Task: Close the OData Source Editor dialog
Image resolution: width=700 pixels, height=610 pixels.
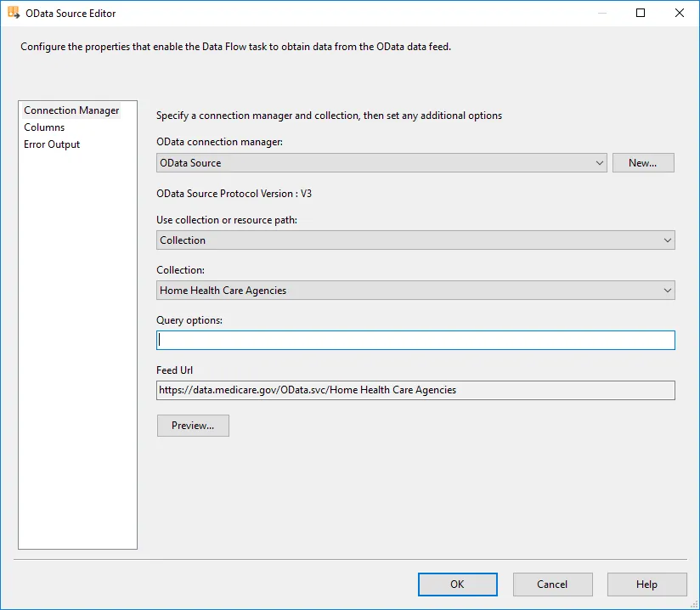Action: click(x=680, y=14)
